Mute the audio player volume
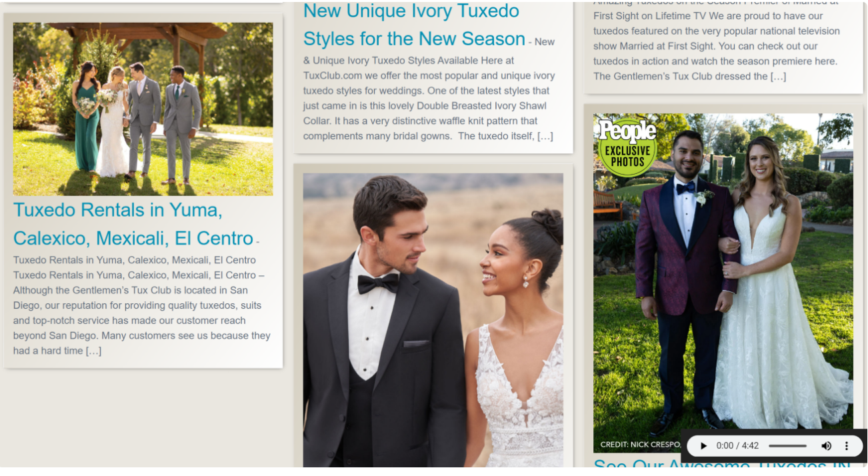The image size is (868, 476). [x=826, y=446]
